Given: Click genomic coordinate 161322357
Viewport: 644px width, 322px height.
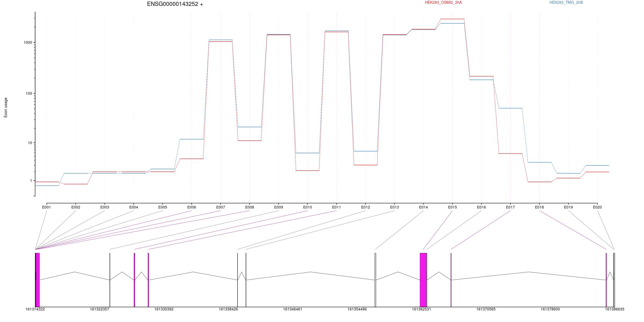Looking at the screenshot, I should coord(100,309).
